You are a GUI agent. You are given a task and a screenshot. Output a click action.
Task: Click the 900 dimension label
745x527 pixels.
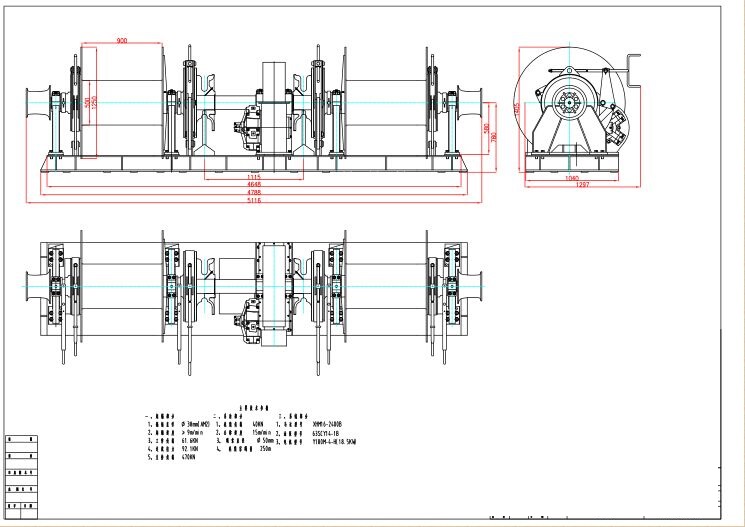coord(121,41)
